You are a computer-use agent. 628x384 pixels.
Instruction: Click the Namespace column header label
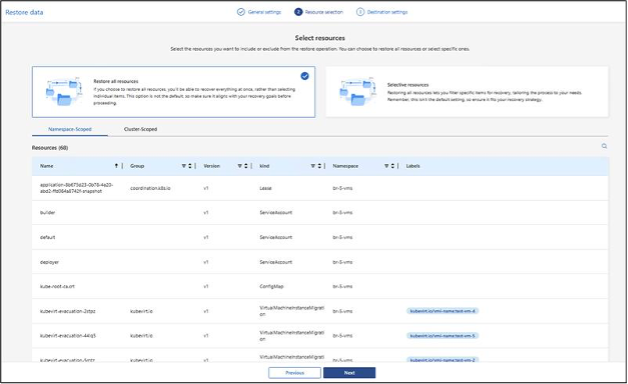coord(345,166)
